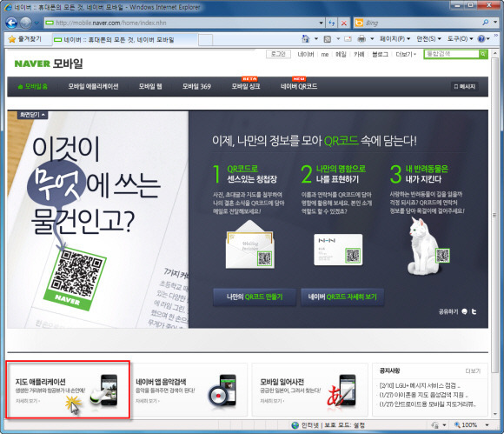The image size is (504, 434).
Task: Expand the 더보기 dropdown in header
Action: 406,55
